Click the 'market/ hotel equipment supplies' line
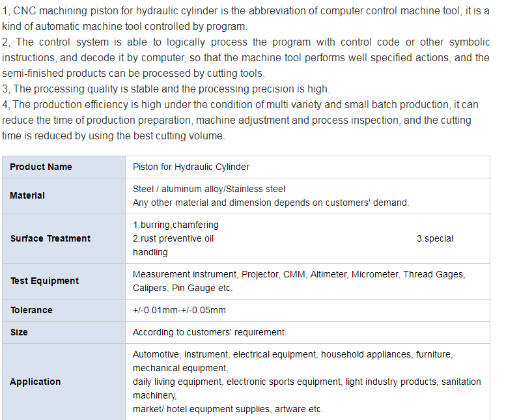 (227, 410)
